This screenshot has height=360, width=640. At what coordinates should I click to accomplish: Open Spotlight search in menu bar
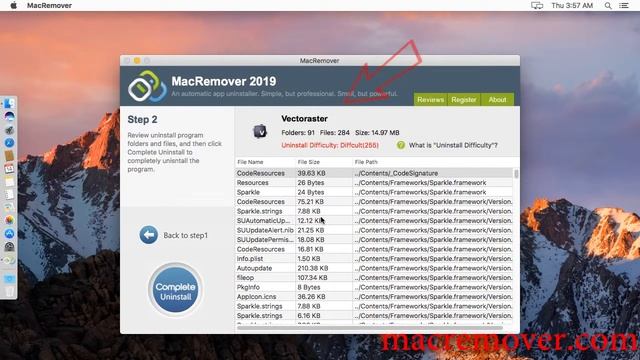pos(608,5)
